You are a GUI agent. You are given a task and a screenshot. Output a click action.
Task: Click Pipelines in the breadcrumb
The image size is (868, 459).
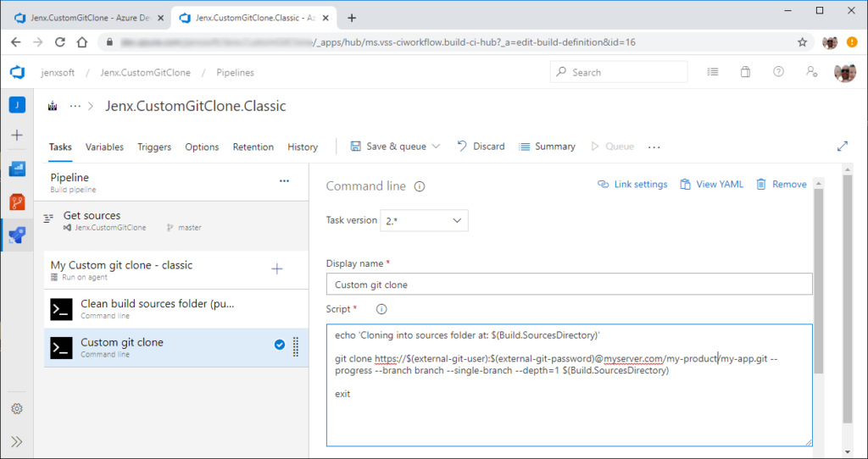[x=236, y=73]
